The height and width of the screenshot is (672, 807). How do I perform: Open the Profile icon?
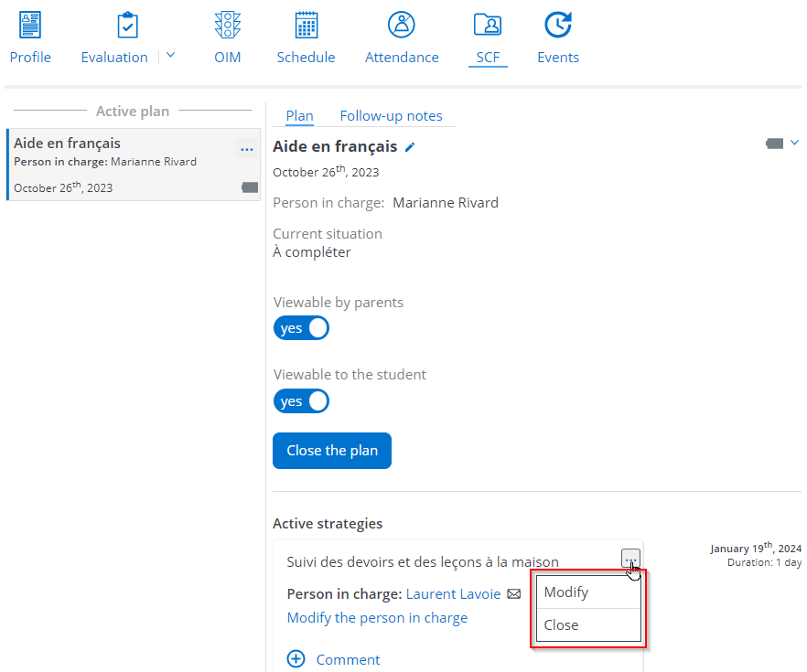[x=30, y=26]
